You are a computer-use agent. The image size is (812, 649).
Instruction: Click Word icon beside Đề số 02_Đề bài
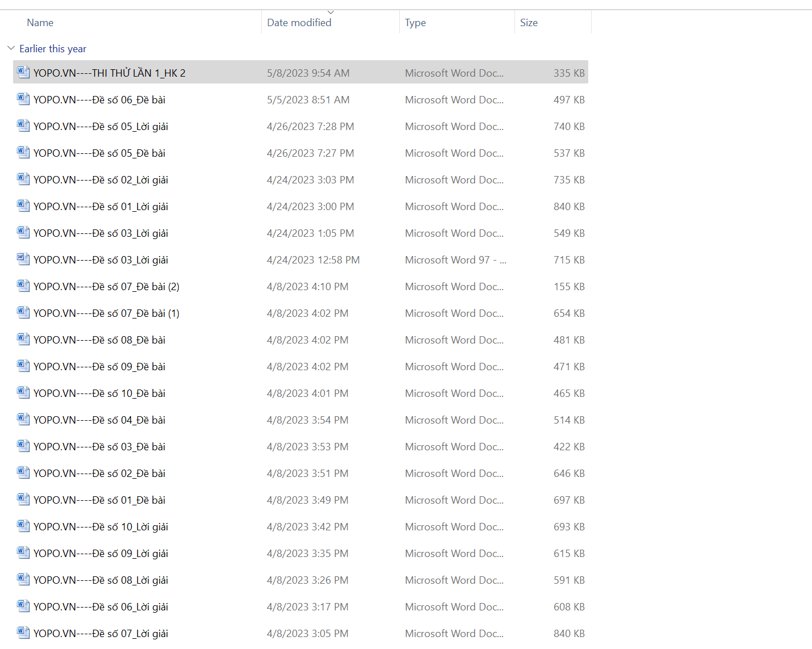tap(23, 472)
